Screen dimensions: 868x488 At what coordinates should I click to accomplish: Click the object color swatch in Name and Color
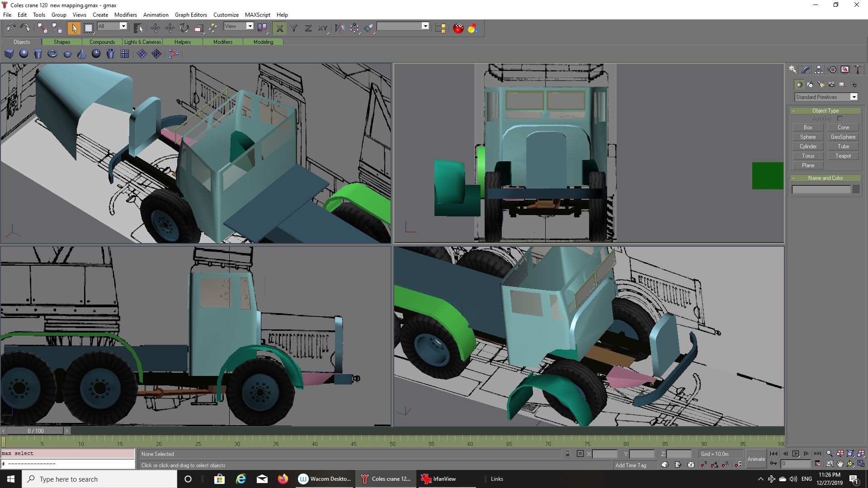(856, 190)
